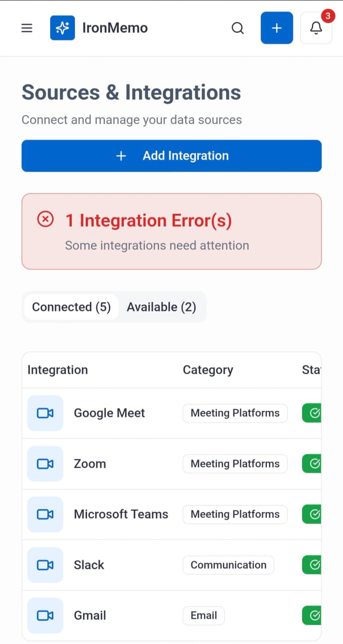Click the Gmail row camera icon
This screenshot has height=644, width=343.
click(45, 615)
